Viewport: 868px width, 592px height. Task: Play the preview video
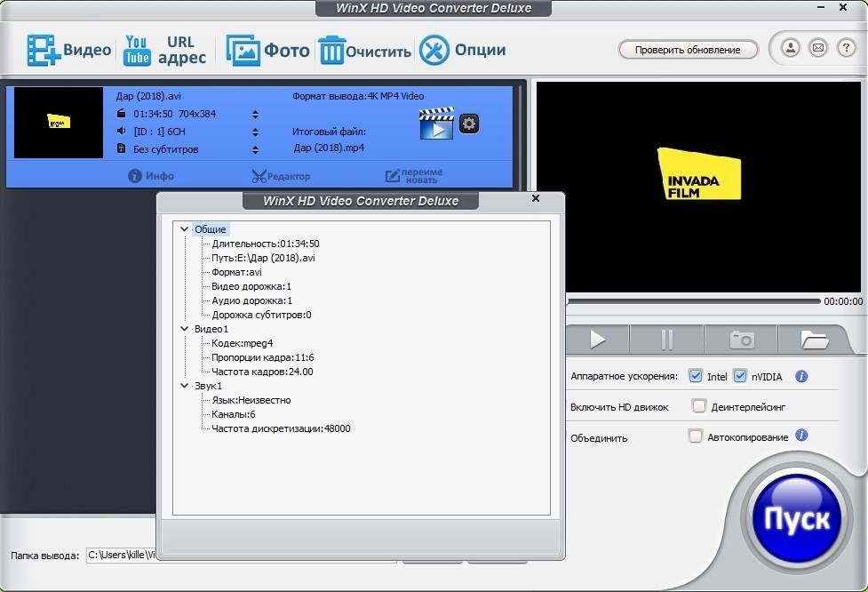[x=597, y=339]
